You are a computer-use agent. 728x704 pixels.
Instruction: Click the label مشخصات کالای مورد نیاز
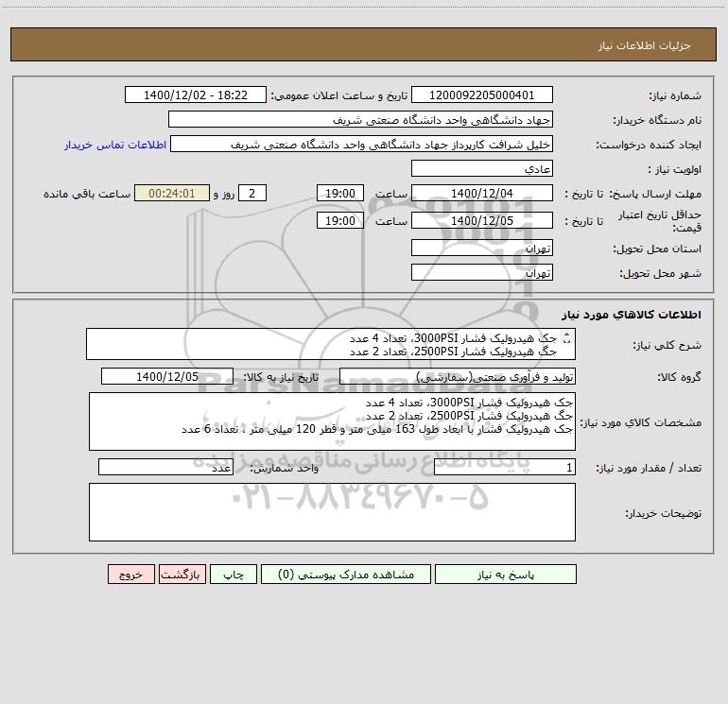coord(641,422)
